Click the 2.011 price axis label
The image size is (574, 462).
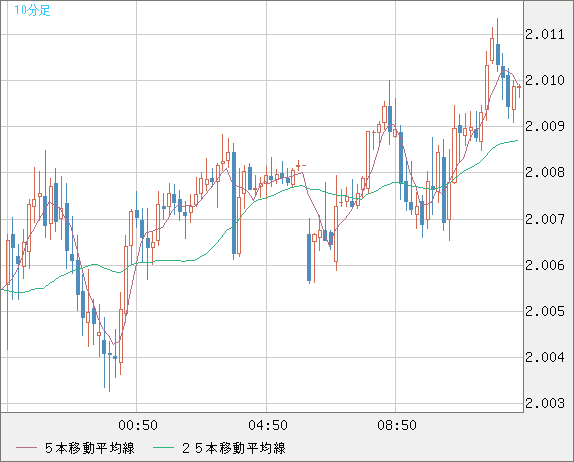(545, 35)
